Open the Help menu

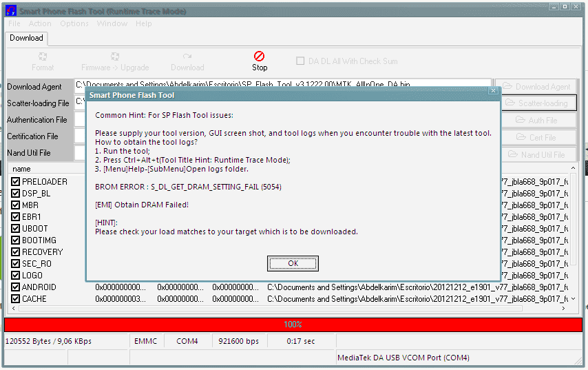coord(144,23)
